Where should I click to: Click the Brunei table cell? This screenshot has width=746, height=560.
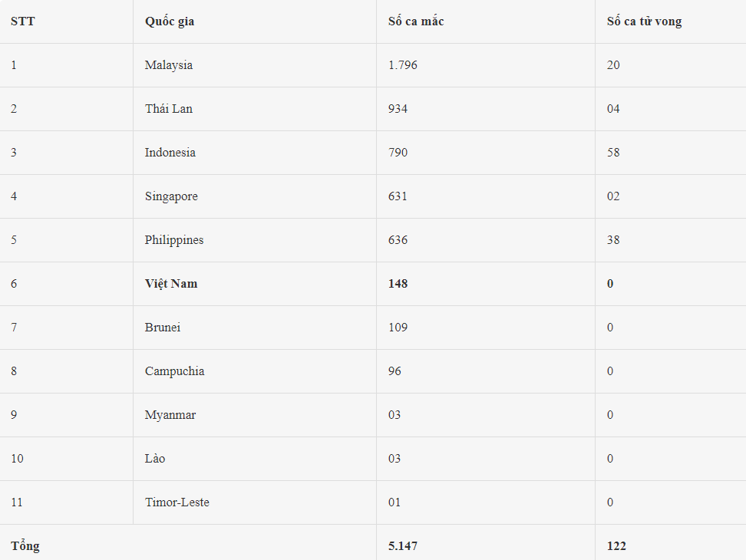(x=163, y=328)
